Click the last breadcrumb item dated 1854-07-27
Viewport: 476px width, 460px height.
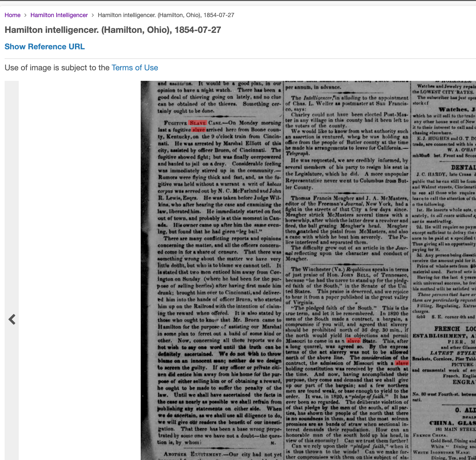pyautogui.click(x=166, y=15)
